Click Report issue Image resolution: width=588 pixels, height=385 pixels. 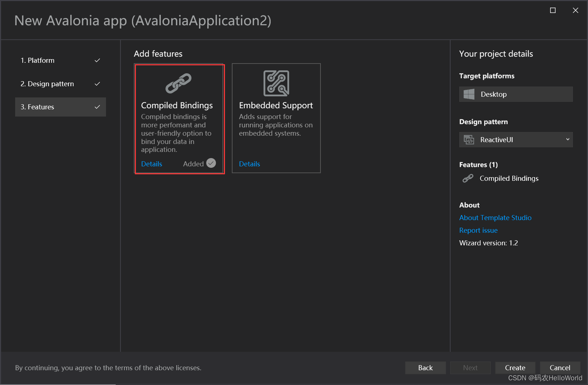tap(478, 230)
